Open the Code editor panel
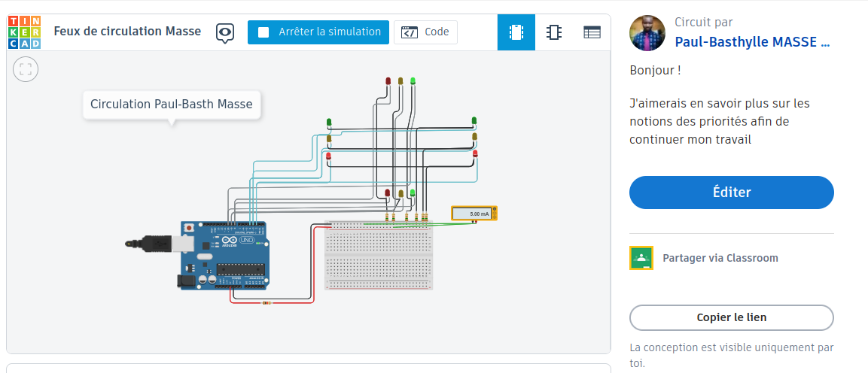The image size is (868, 373). coord(425,32)
